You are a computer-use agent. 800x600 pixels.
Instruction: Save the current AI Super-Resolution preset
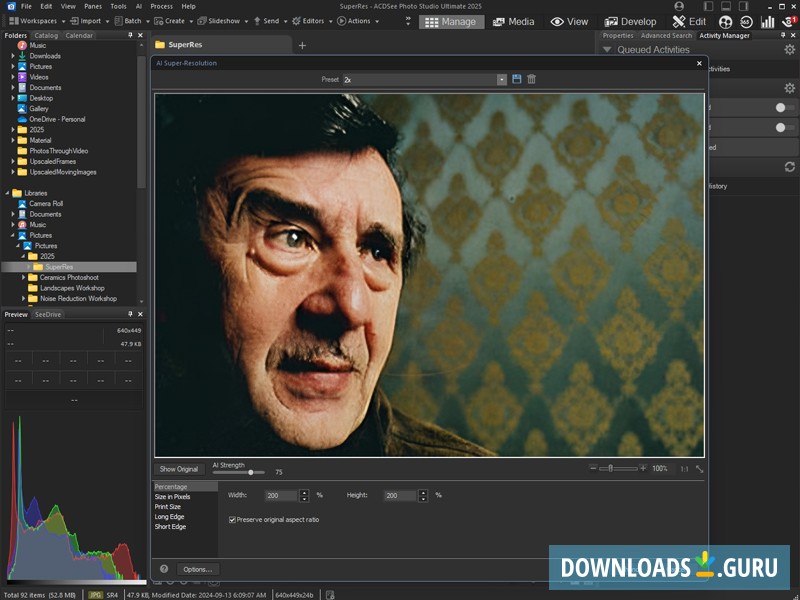(516, 78)
